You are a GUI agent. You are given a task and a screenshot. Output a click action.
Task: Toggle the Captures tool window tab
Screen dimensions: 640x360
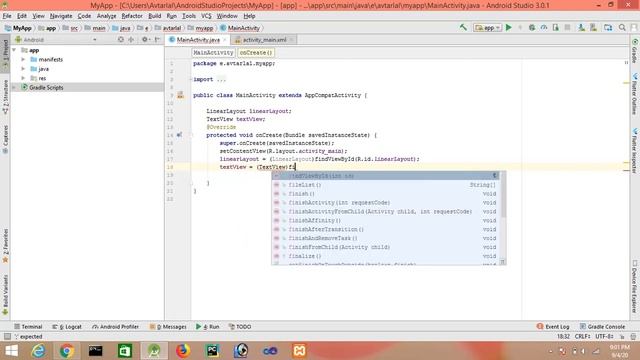[5, 139]
